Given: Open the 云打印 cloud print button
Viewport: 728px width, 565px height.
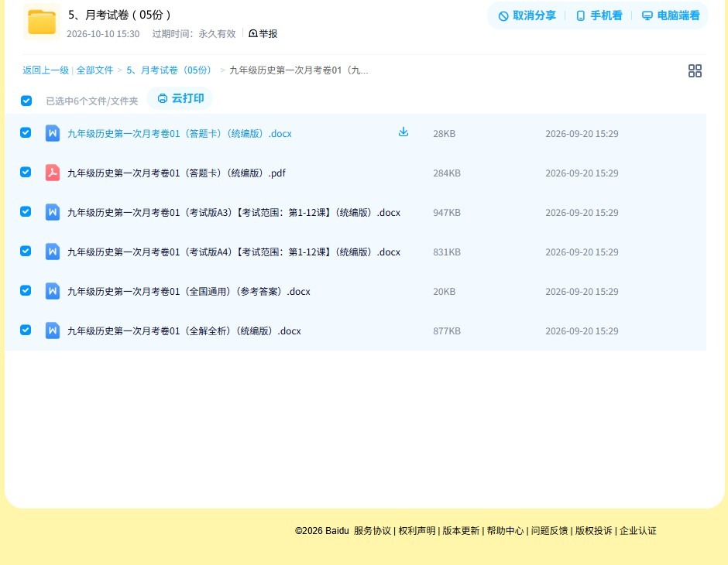Looking at the screenshot, I should pos(180,98).
